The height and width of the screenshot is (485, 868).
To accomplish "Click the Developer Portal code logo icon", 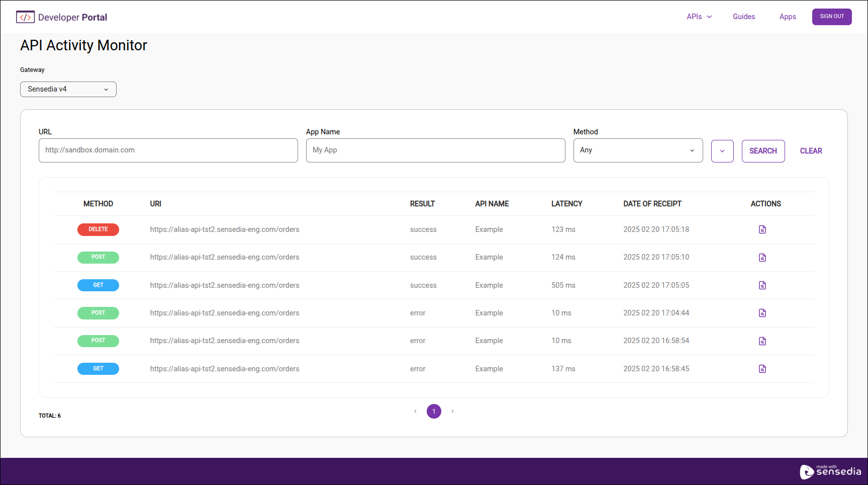I will 25,17.
